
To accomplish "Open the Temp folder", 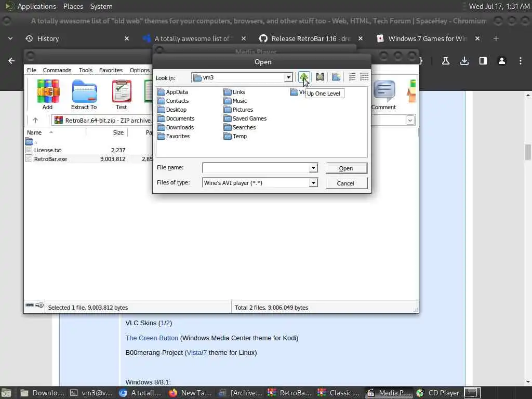I will click(235, 136).
